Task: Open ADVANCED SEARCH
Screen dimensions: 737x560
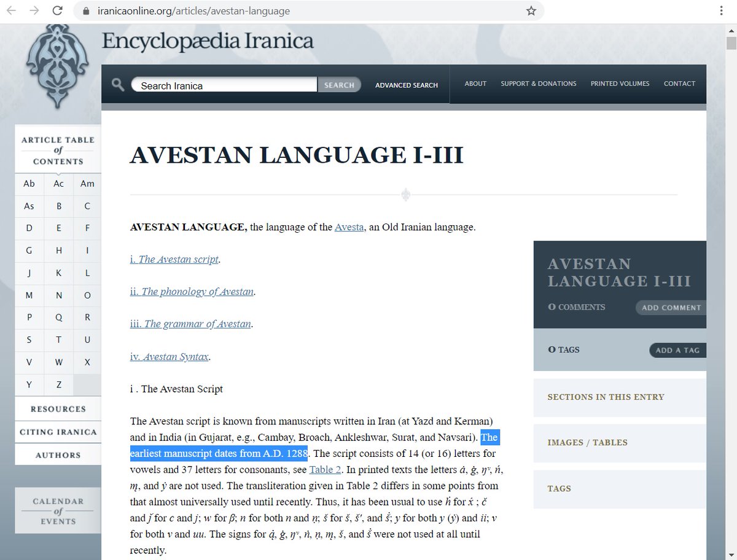Action: tap(407, 85)
